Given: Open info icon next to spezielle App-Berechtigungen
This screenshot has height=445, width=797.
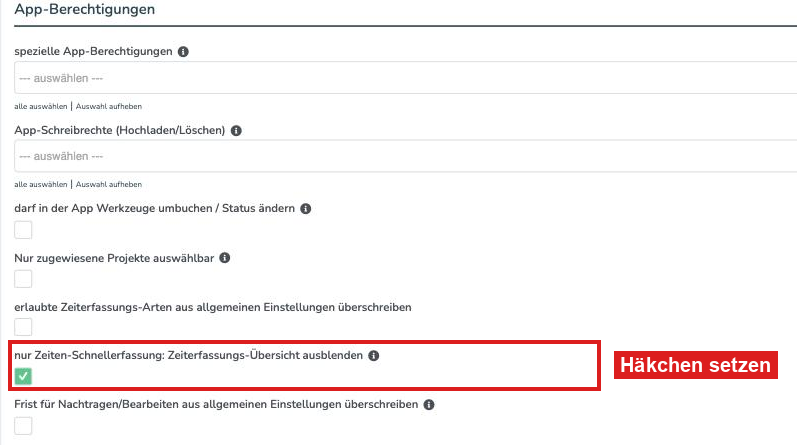Looking at the screenshot, I should point(183,51).
